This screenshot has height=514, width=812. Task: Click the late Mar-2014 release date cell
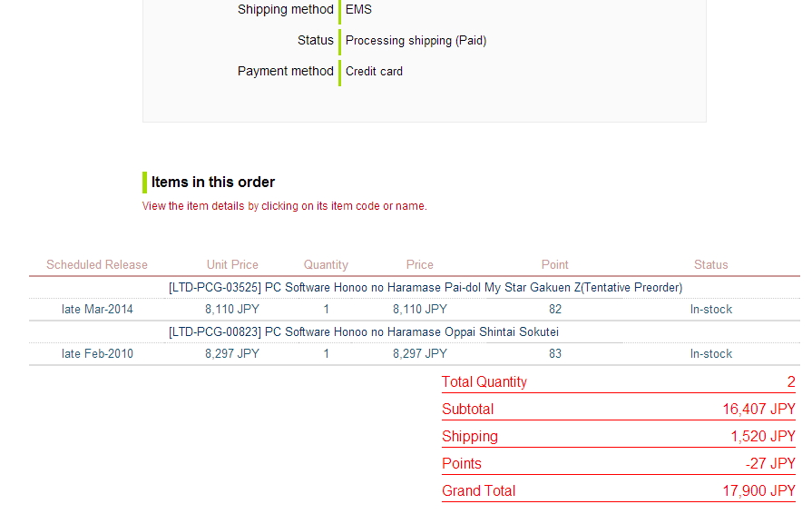[x=97, y=310]
